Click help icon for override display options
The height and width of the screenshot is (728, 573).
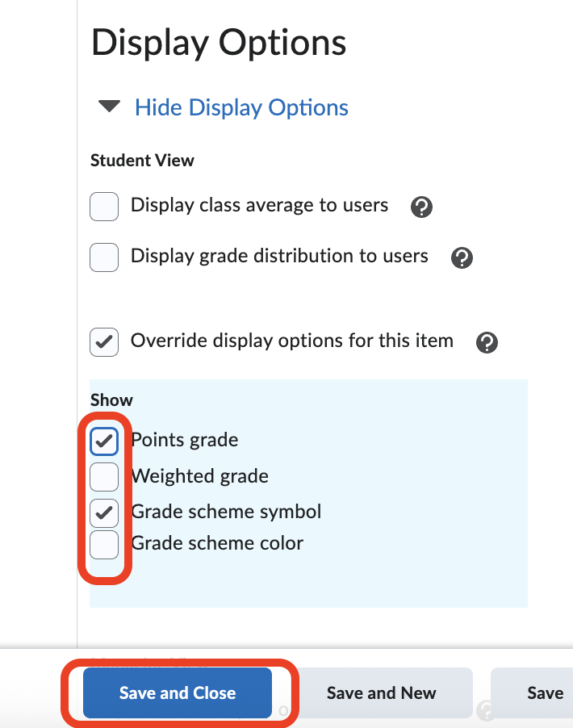pos(487,342)
